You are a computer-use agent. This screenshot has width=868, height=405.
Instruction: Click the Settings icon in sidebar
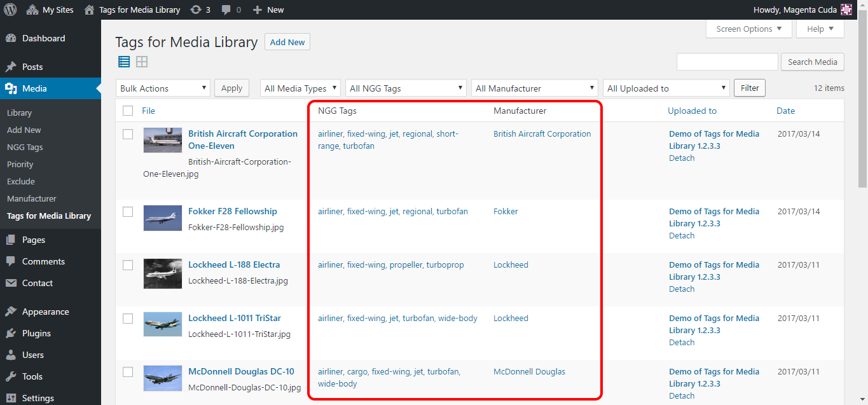[11, 398]
